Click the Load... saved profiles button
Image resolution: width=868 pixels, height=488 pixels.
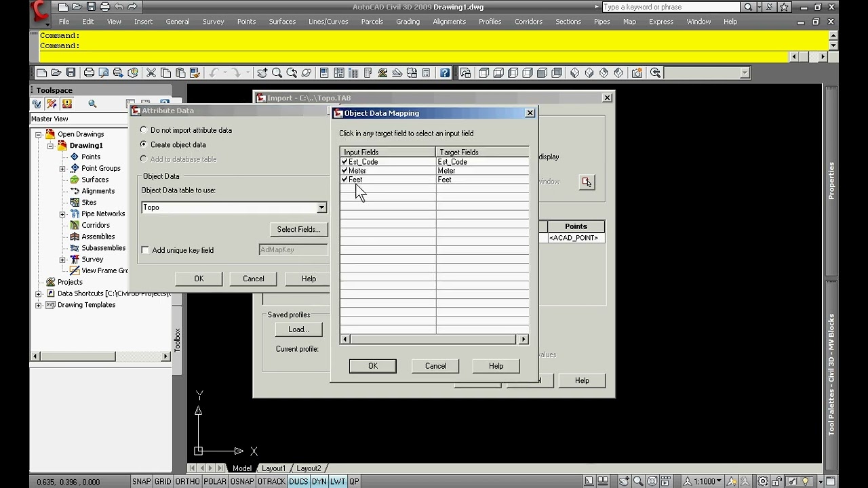coord(298,329)
